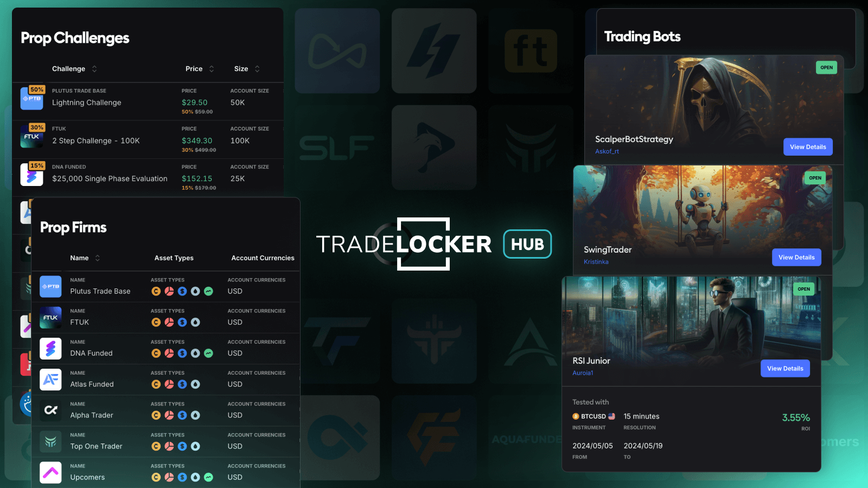Click the PTB logo next to Lightning Challenge

click(31, 99)
